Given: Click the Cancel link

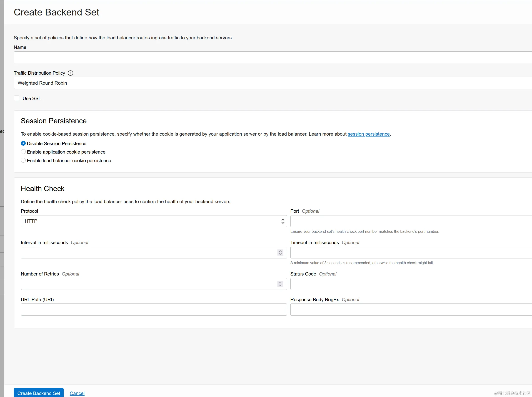Looking at the screenshot, I should click(77, 393).
